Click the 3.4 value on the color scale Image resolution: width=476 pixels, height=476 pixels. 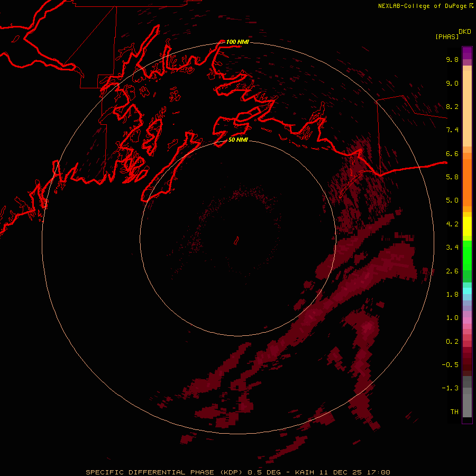452,248
